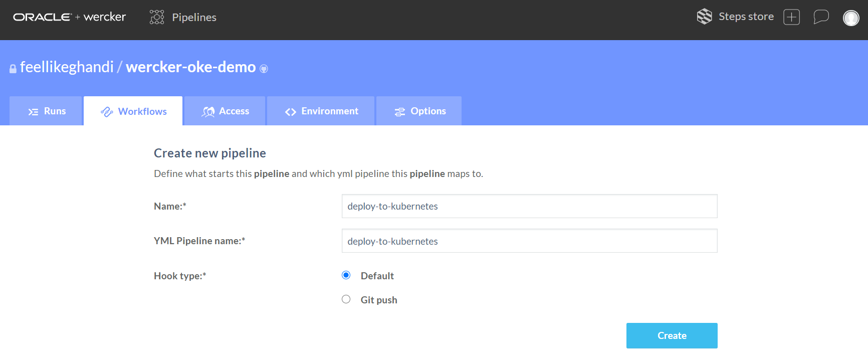868x358 pixels.
Task: Switch to the Runs tab
Action: click(46, 111)
